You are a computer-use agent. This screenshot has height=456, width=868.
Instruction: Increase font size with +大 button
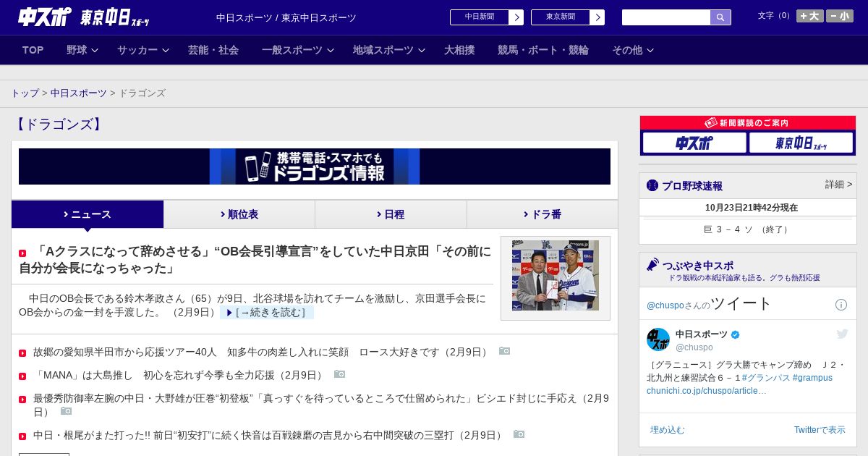(809, 16)
